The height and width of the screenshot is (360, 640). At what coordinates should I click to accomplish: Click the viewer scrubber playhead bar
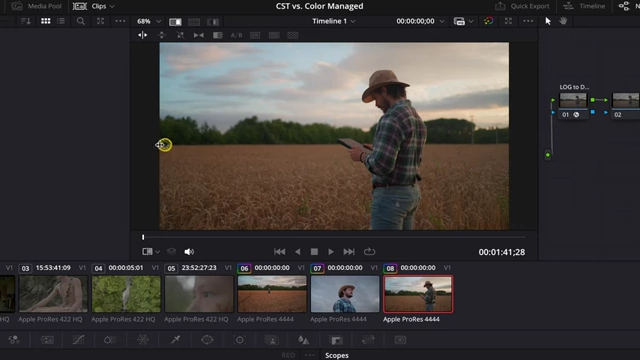click(x=143, y=237)
